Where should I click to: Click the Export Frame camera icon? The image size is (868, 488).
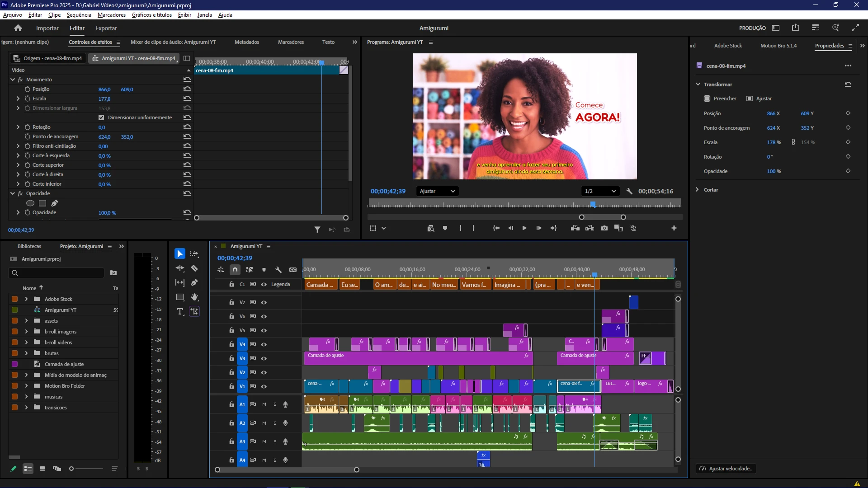604,228
